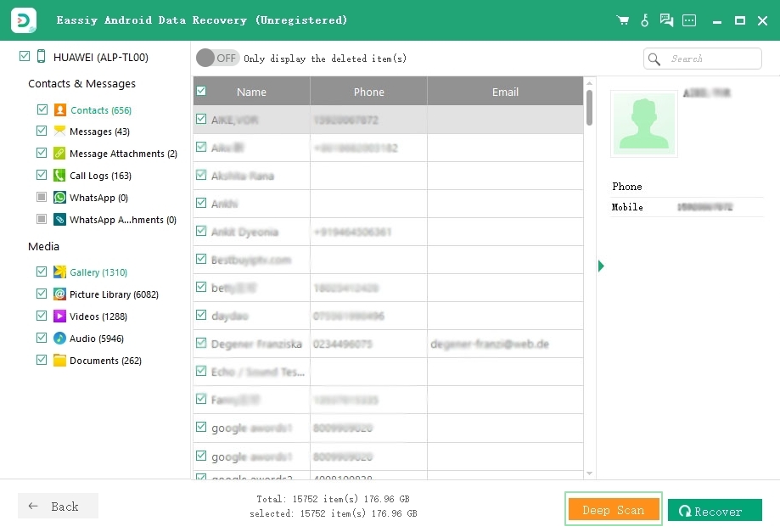Open the Contacts (656) category
Screen dimensions: 780x532
tap(101, 110)
